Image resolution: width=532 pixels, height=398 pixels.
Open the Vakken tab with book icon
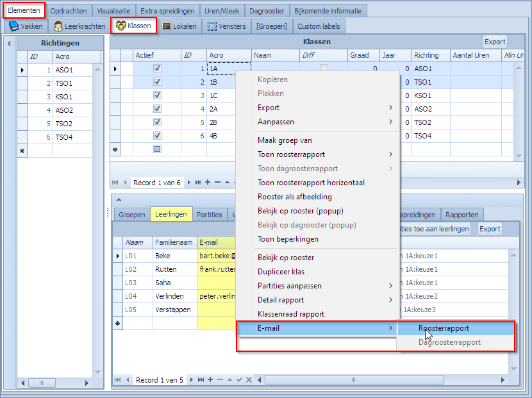pos(26,26)
